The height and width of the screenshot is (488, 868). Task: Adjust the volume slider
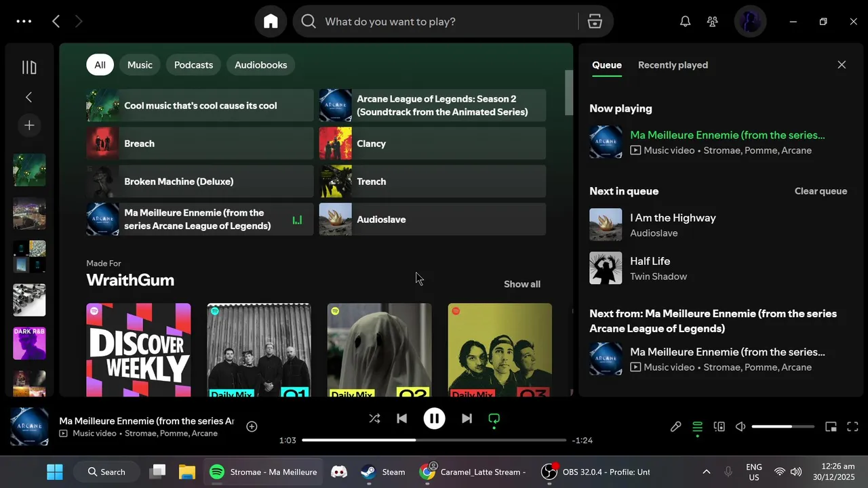coord(783,426)
